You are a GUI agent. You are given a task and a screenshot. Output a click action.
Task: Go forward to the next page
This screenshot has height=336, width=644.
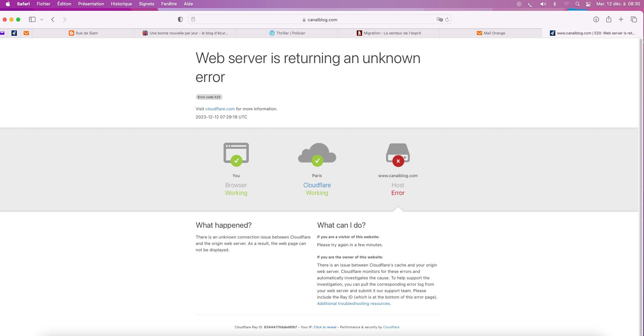tap(64, 20)
